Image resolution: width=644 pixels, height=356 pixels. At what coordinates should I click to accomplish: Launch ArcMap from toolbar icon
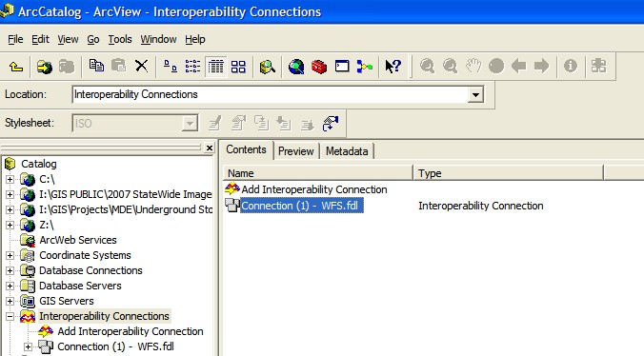coord(296,66)
